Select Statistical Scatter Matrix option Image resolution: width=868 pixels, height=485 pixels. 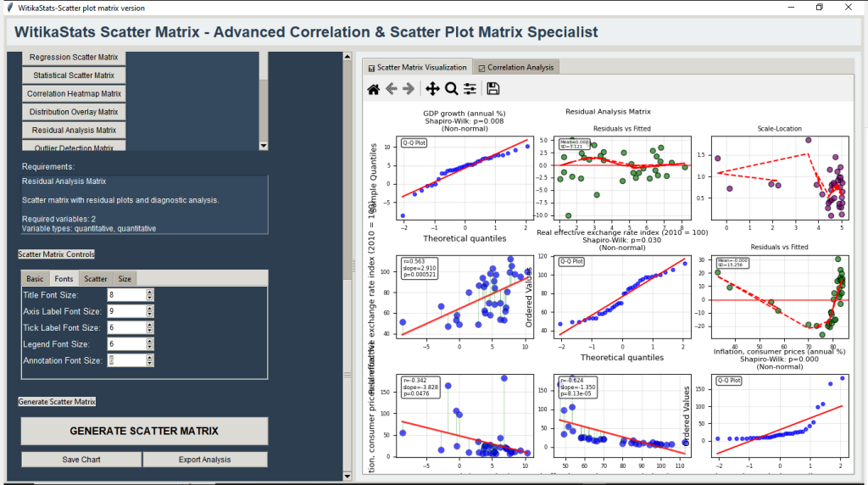[x=74, y=75]
